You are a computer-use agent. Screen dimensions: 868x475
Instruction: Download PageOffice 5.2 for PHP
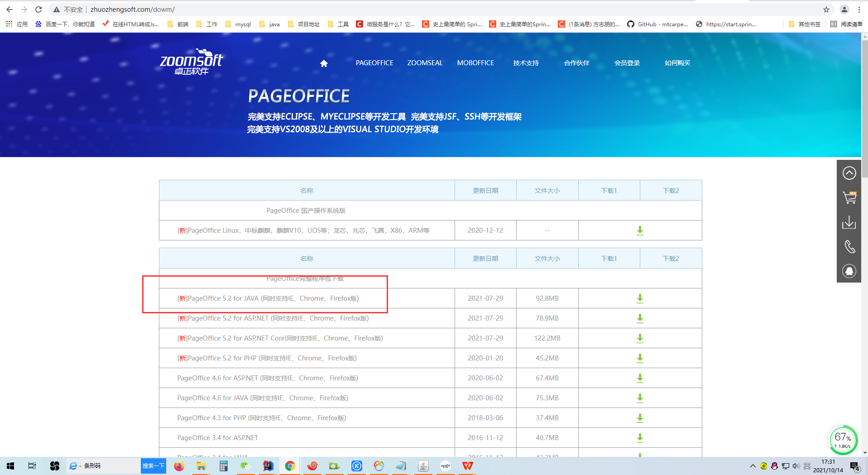640,358
